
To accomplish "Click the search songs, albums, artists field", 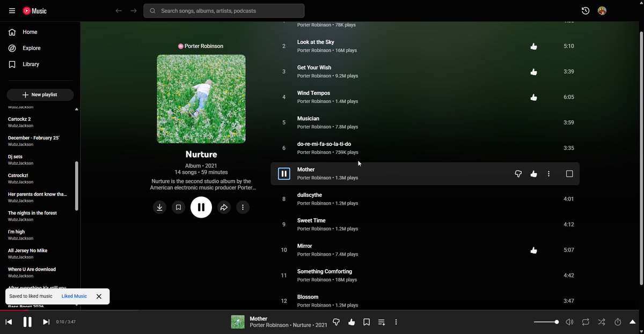I will point(224,11).
